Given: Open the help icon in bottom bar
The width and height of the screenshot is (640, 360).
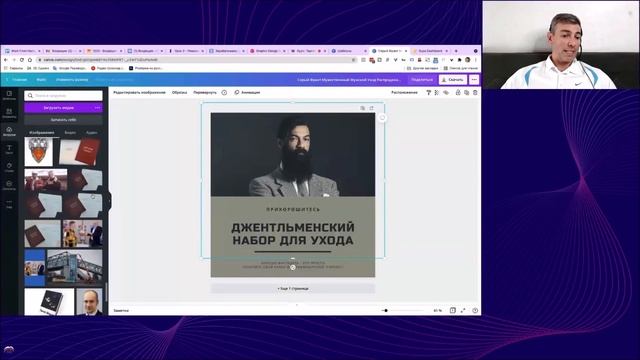Looking at the screenshot, I should (x=475, y=311).
